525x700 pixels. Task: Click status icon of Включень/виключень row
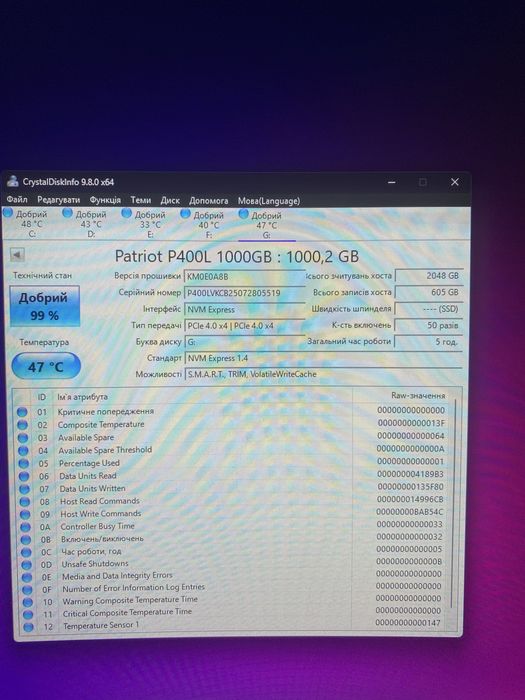click(26, 540)
